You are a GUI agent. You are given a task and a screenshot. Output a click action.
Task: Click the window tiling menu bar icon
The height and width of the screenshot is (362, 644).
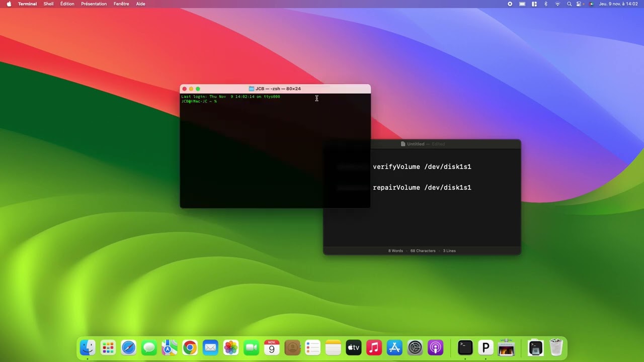(534, 4)
